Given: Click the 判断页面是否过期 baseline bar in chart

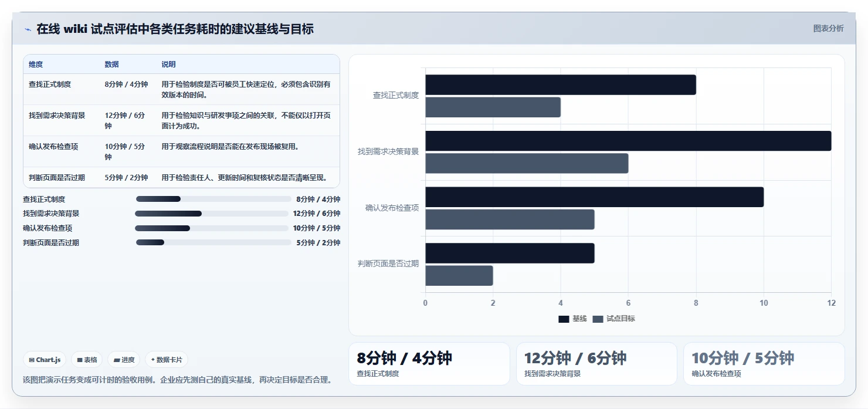Looking at the screenshot, I should (x=510, y=253).
